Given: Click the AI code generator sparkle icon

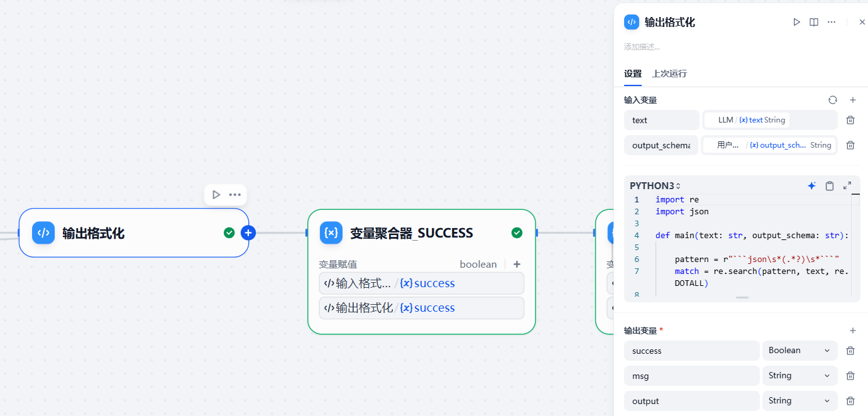Looking at the screenshot, I should click(811, 186).
